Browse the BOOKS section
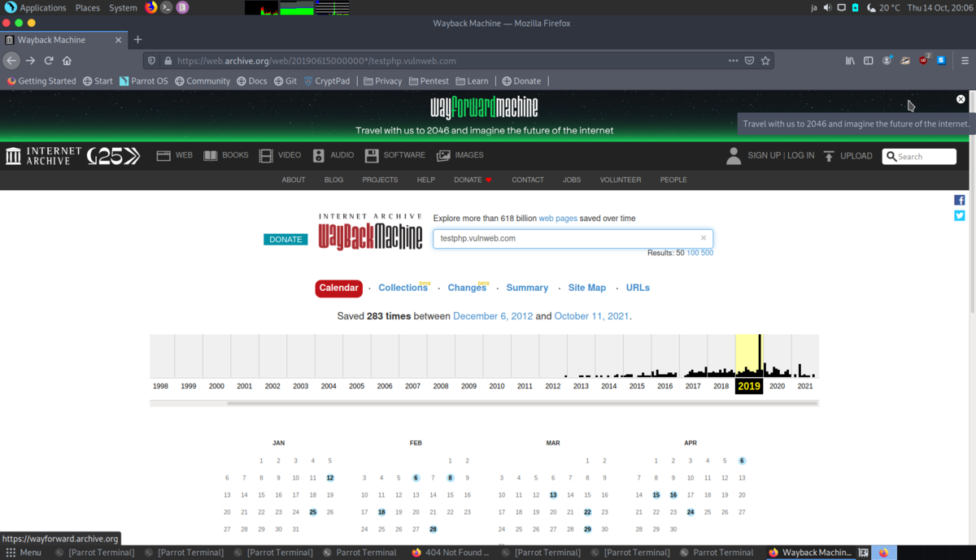Screen dimensions: 976x560 coord(226,155)
